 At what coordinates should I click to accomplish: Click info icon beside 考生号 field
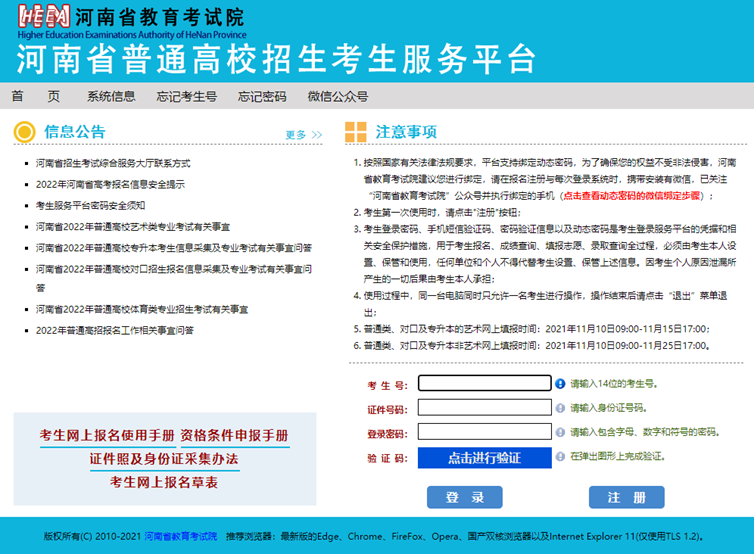pyautogui.click(x=560, y=383)
